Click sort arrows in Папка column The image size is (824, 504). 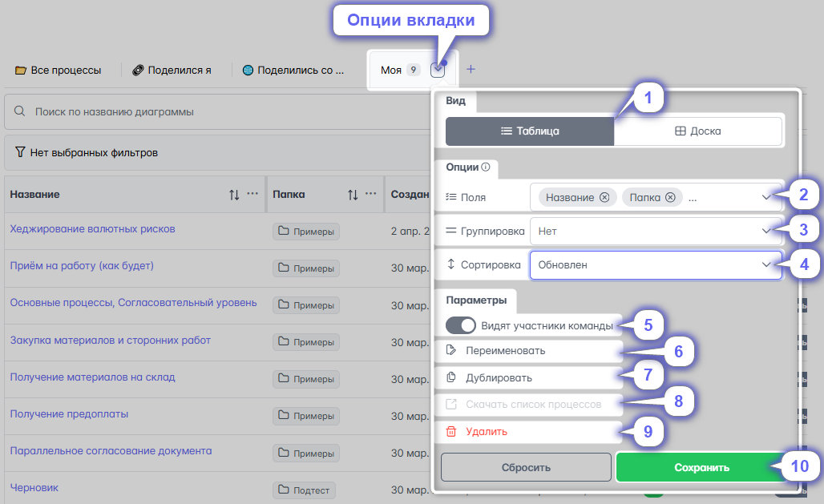[353, 195]
